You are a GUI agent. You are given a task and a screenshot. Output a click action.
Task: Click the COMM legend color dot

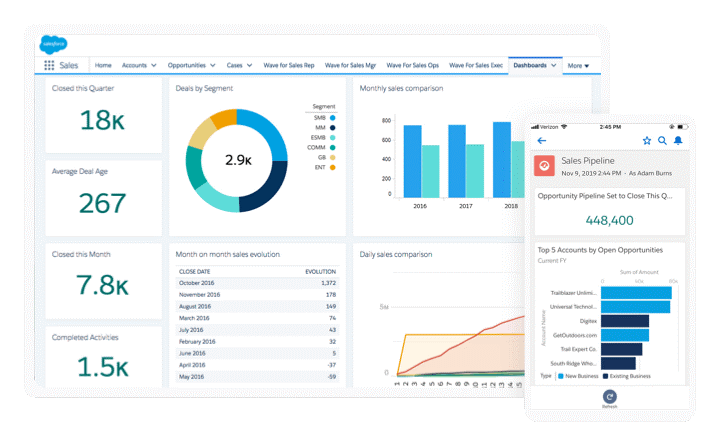[x=332, y=147]
